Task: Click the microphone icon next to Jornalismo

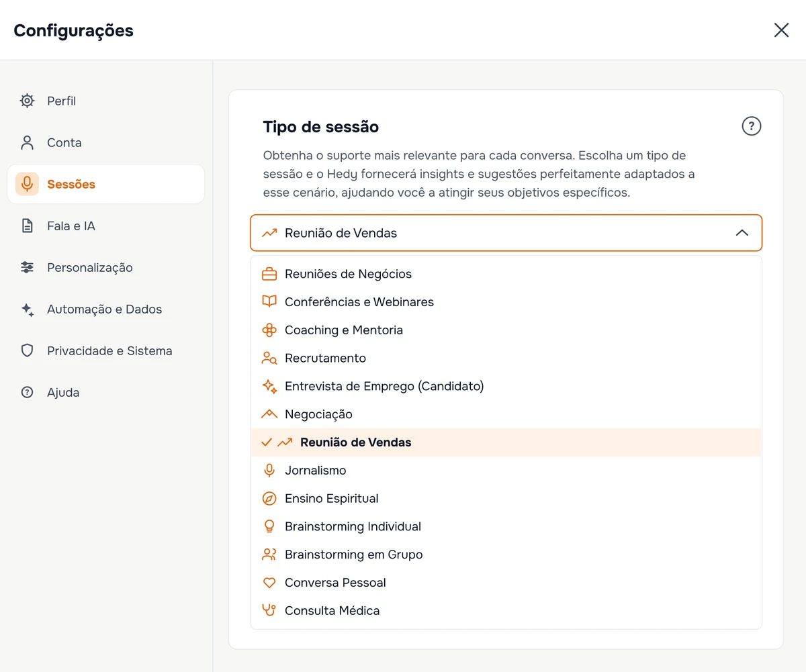Action: click(x=269, y=471)
